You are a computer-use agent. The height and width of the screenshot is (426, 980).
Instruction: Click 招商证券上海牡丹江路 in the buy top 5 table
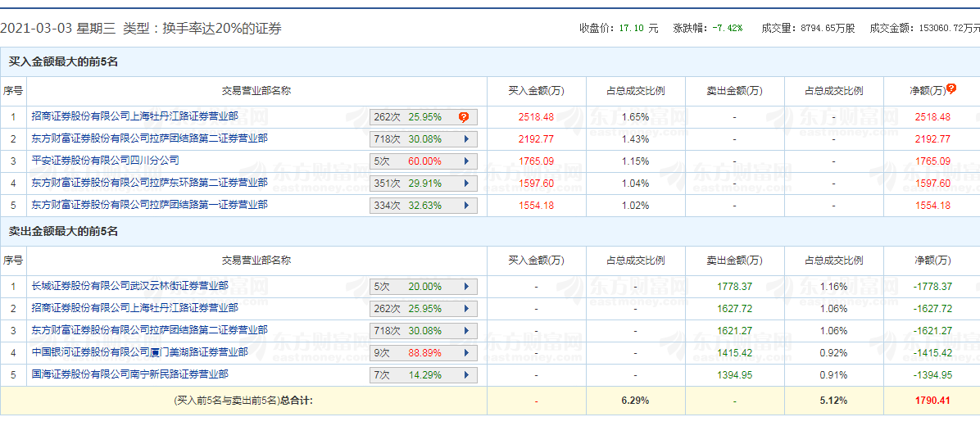pos(134,116)
